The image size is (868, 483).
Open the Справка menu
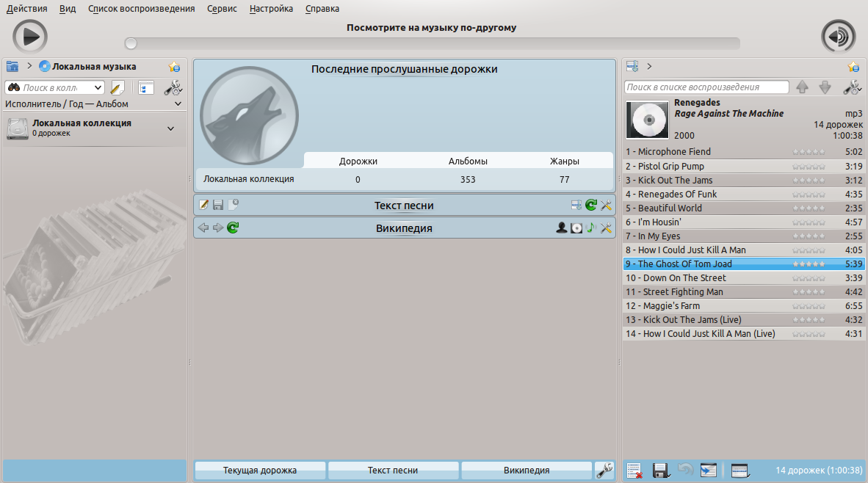click(322, 9)
